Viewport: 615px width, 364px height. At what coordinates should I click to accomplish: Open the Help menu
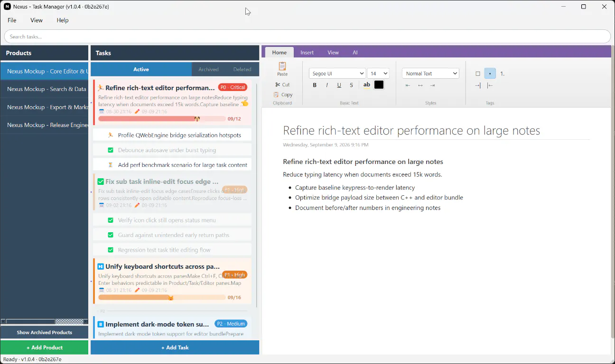[x=63, y=20]
